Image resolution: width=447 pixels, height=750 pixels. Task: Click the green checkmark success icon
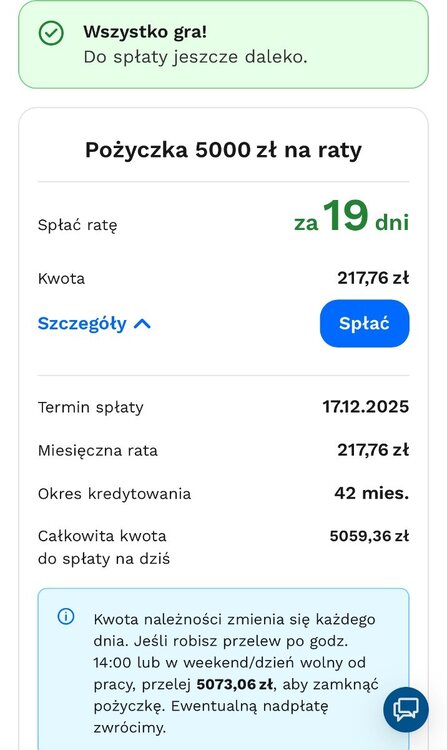tap(51, 33)
